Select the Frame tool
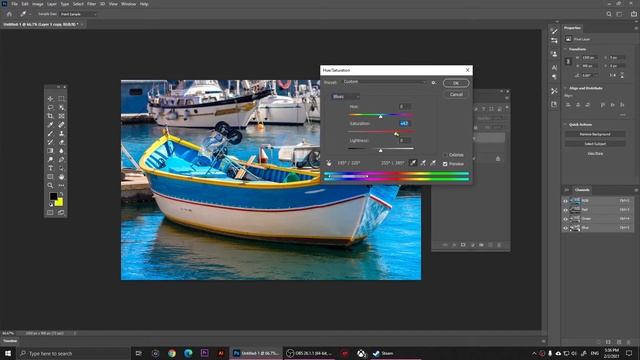Viewport: 640px width, 360px height. coord(61,116)
